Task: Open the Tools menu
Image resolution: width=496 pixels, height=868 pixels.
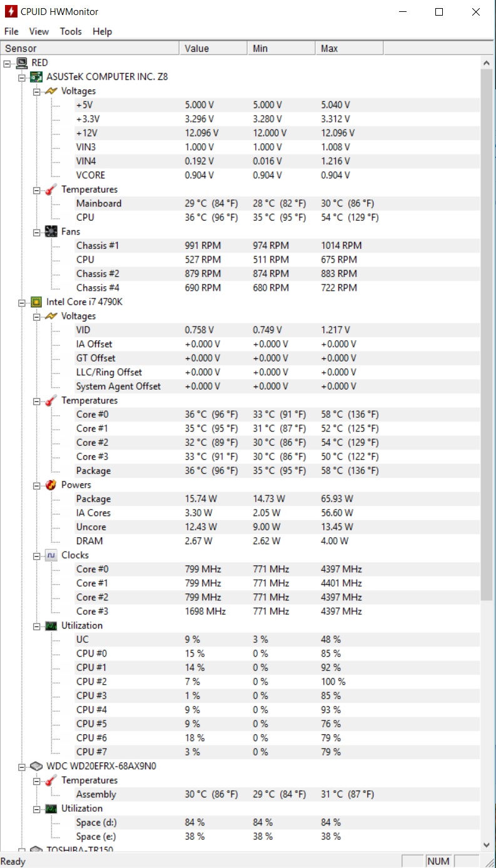Action: click(x=71, y=31)
